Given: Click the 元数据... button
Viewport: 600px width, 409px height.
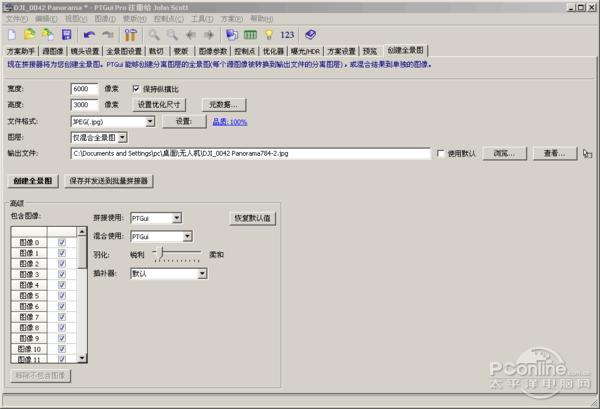Looking at the screenshot, I should point(224,104).
